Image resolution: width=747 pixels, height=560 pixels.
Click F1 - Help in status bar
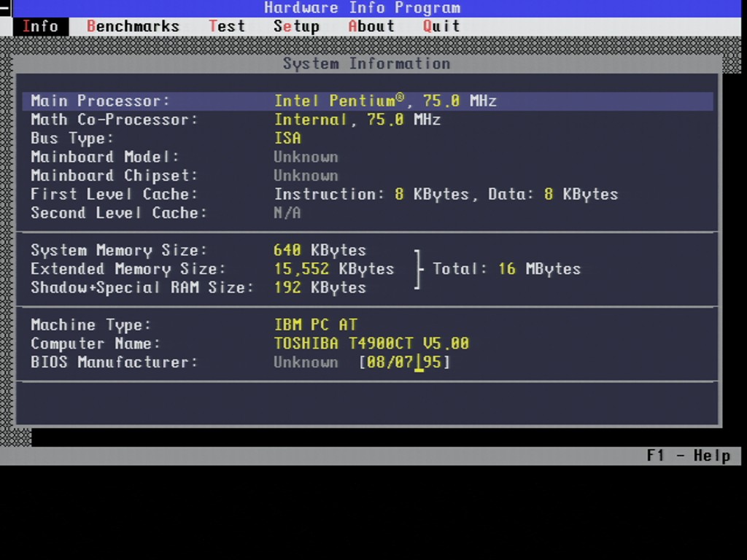689,456
